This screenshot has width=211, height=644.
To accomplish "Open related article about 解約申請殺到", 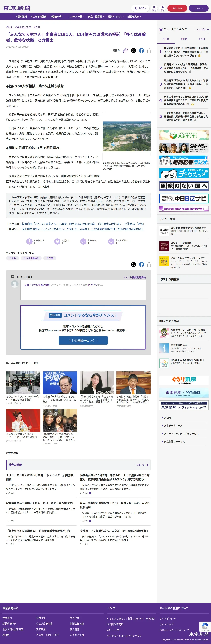I will click(83, 229).
